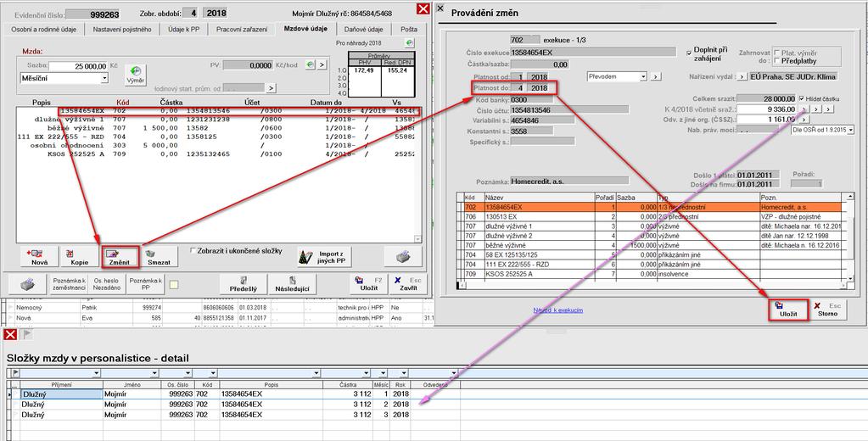This screenshot has width=868, height=441.
Task: Select Mzdové údaje tab
Action: [305, 28]
